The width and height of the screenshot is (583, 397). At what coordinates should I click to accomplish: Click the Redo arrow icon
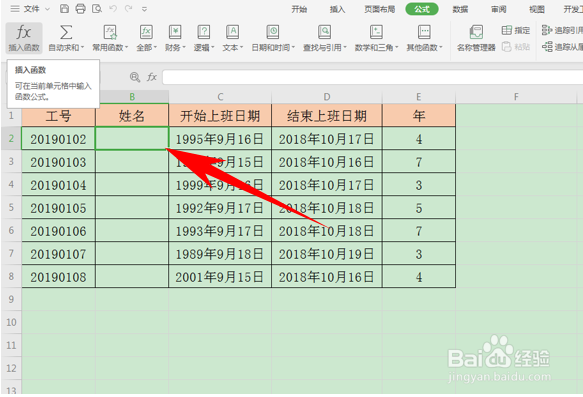(x=129, y=9)
